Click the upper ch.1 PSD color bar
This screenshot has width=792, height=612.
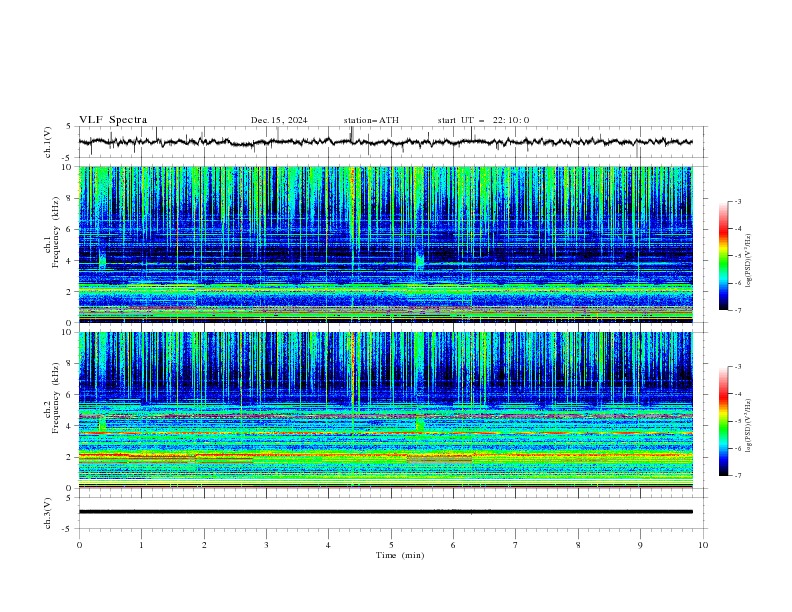723,256
